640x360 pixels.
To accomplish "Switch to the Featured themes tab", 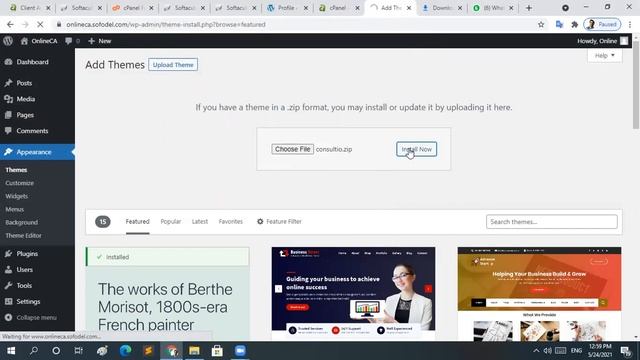I will pos(138,221).
